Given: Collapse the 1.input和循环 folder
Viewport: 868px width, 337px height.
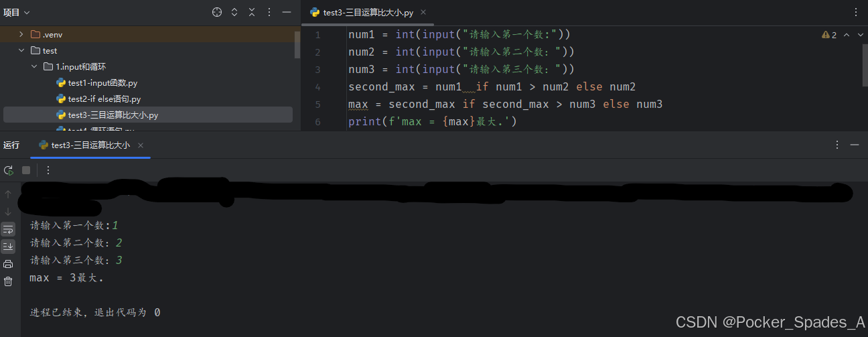Looking at the screenshot, I should [34, 66].
